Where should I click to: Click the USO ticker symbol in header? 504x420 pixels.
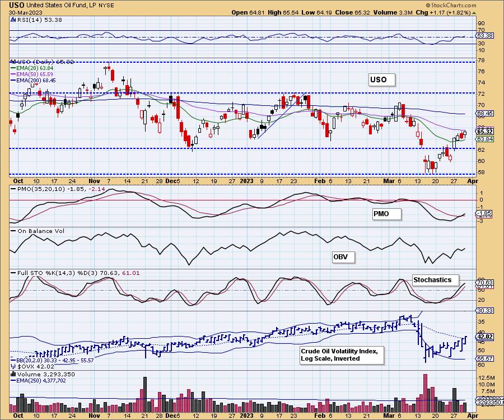(x=17, y=5)
